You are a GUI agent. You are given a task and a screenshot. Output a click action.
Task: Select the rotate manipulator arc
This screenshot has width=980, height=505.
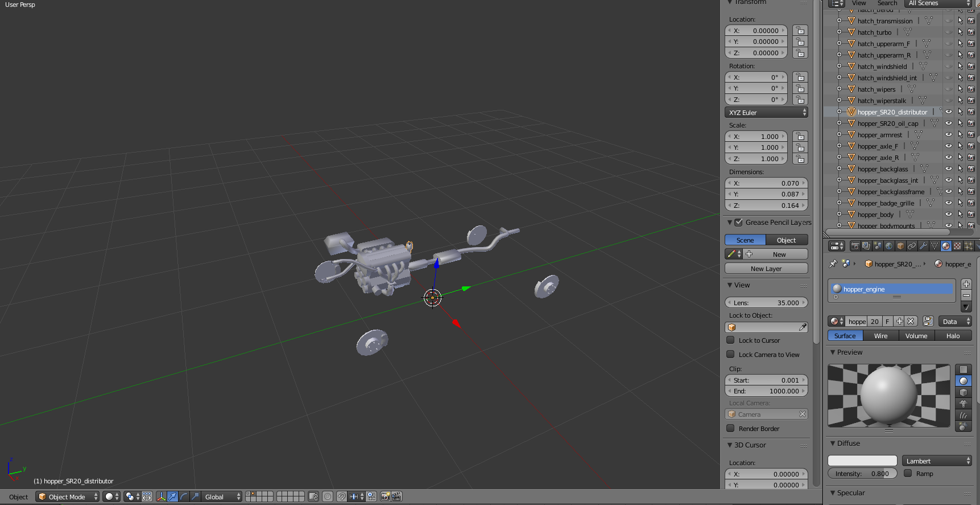tap(184, 496)
